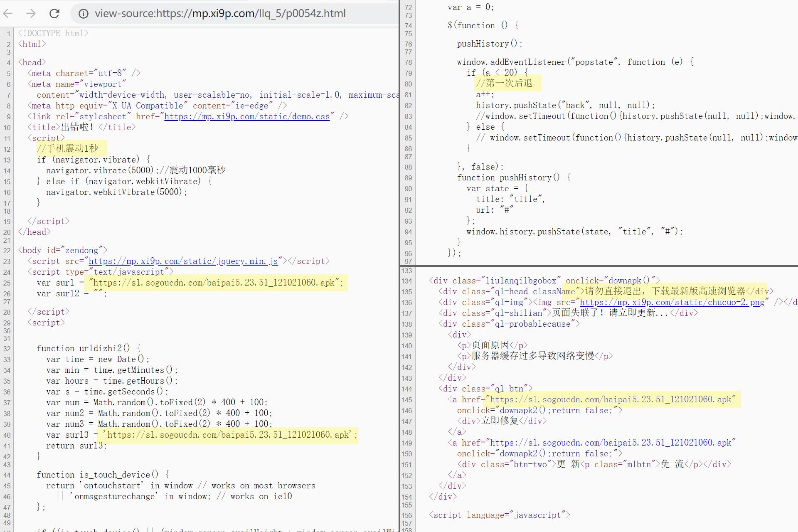Click the browser forward arrow
Image resolution: width=798 pixels, height=532 pixels.
(31, 13)
